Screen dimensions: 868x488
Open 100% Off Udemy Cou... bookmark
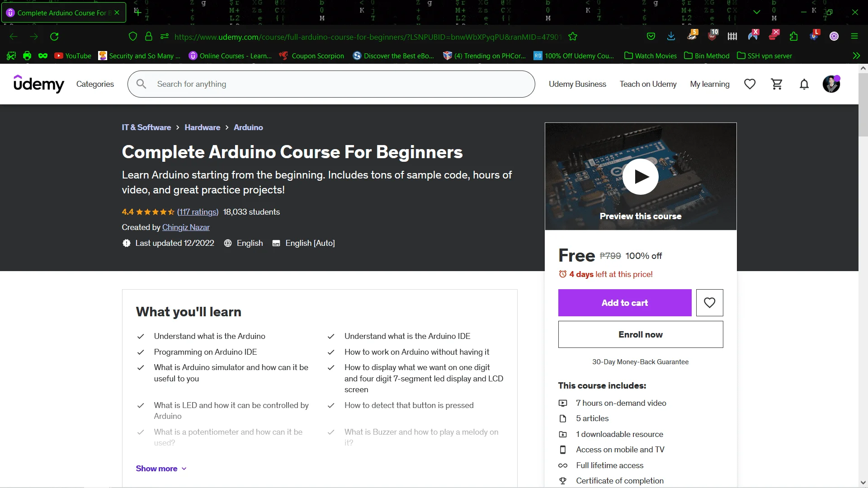coord(574,56)
